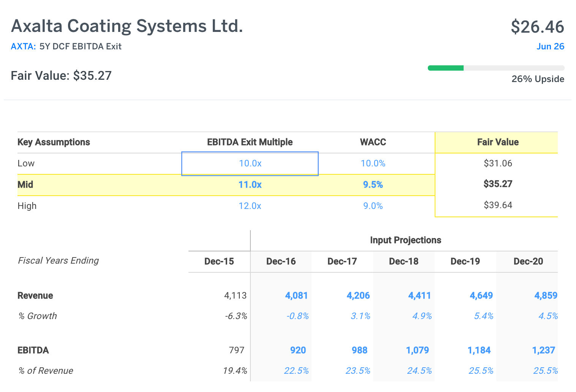
Task: Click the Input Projections heading
Action: coord(406,240)
